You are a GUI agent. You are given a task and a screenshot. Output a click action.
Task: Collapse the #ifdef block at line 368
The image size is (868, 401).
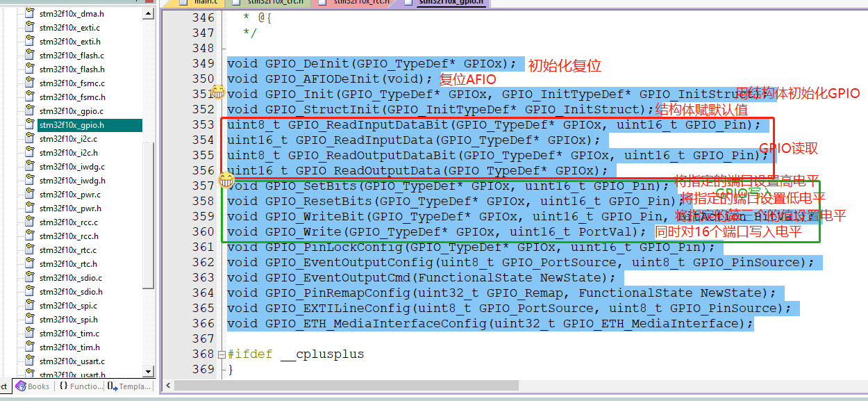pyautogui.click(x=222, y=354)
